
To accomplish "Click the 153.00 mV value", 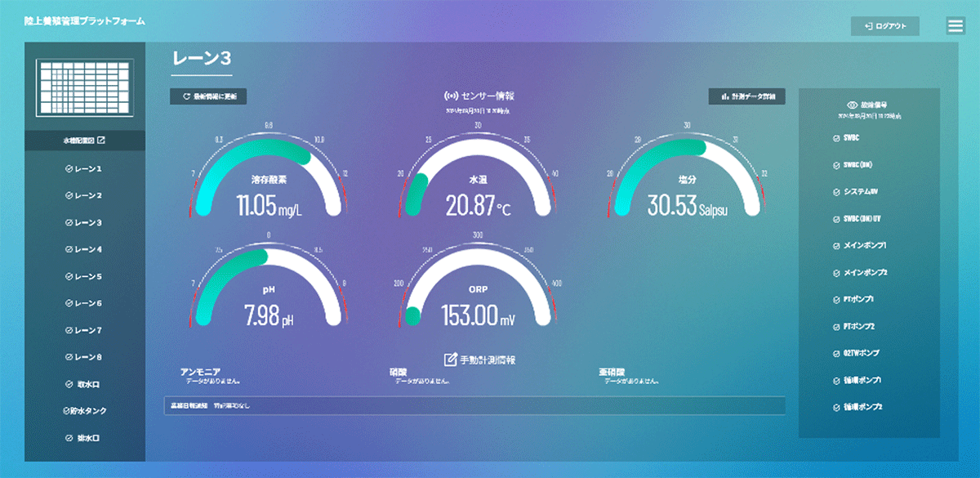I will tap(479, 315).
